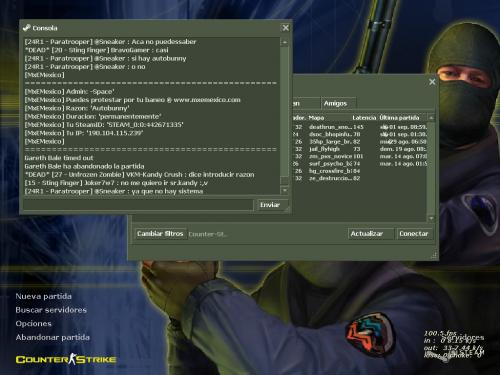Click the Conectar button
Viewport: 500px width, 375px height.
tap(414, 234)
